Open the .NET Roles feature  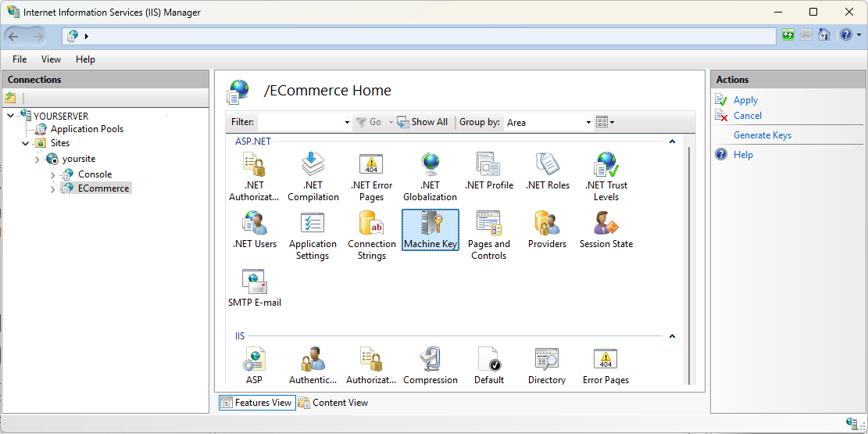548,171
